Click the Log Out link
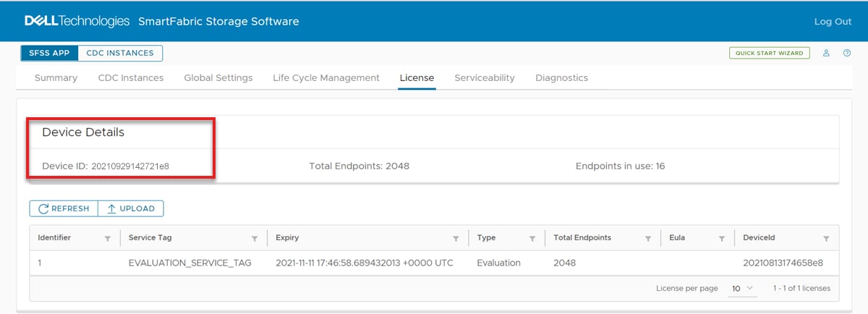 click(833, 22)
